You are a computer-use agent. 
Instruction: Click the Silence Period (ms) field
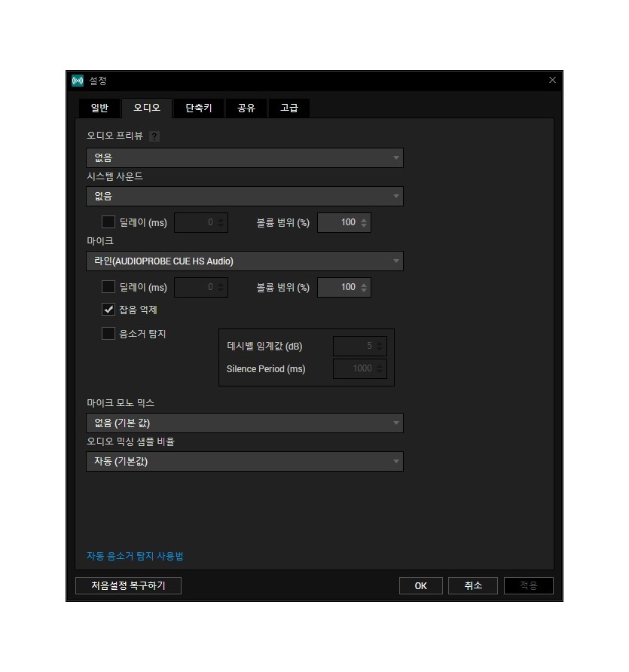coord(360,368)
